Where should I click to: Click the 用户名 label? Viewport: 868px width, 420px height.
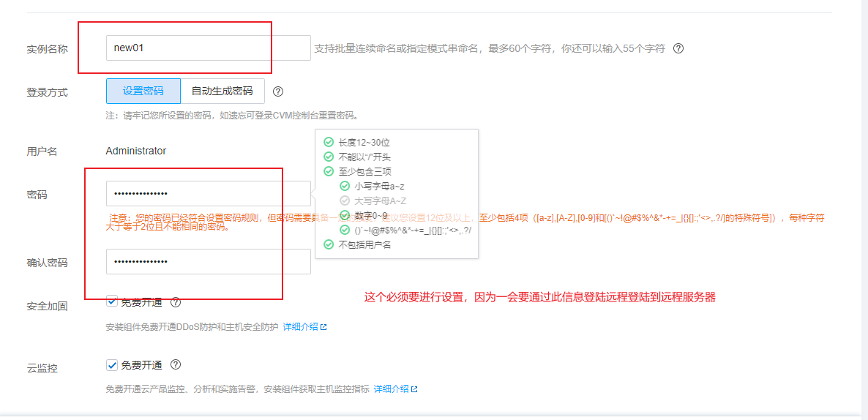pos(42,151)
